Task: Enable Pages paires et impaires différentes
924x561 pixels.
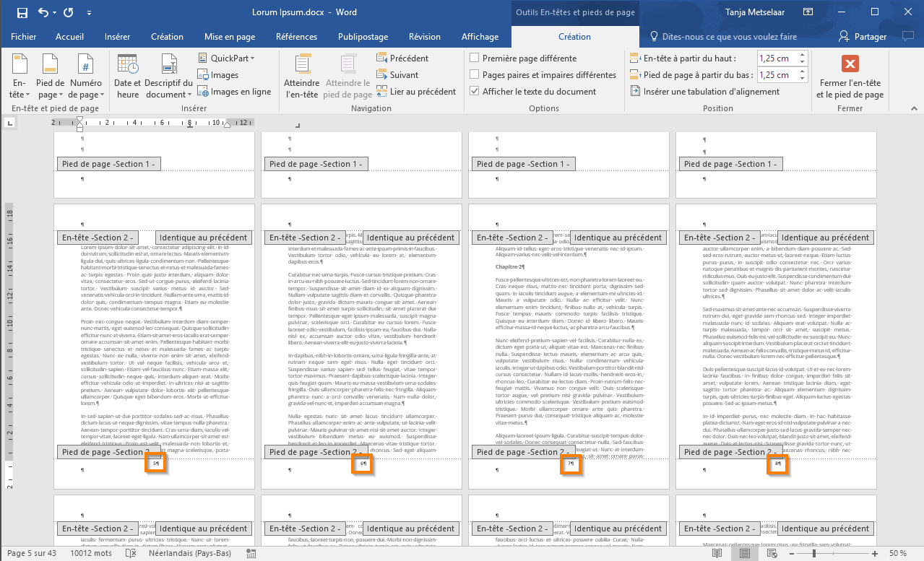Action: (x=543, y=75)
